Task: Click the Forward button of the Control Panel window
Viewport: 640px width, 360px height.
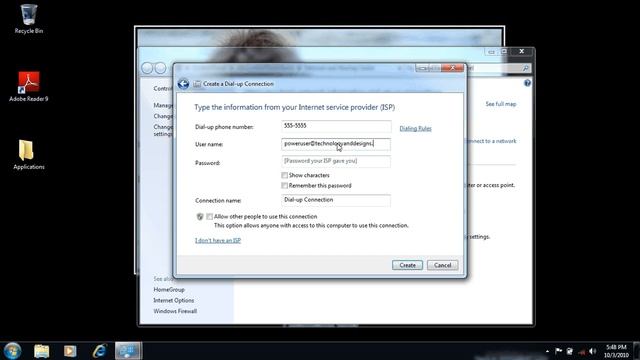Action: point(161,68)
